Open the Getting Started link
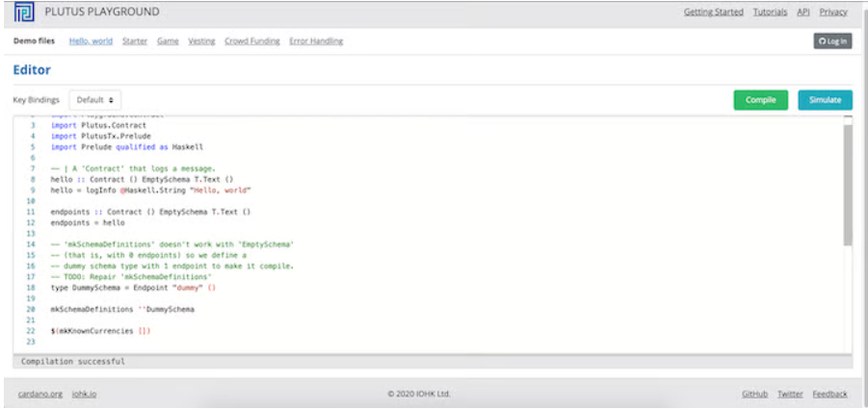 pos(714,12)
